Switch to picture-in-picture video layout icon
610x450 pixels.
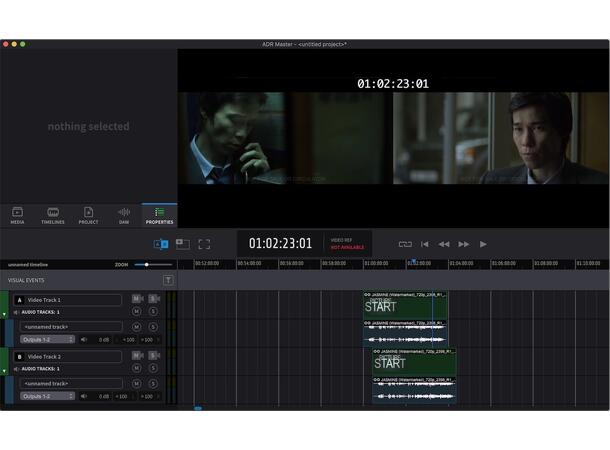click(182, 244)
